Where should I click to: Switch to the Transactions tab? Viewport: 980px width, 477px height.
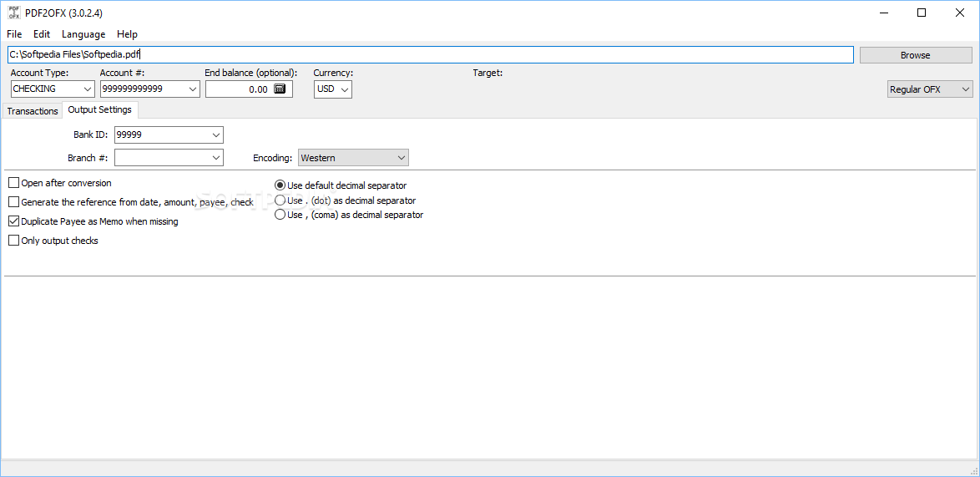coord(33,111)
